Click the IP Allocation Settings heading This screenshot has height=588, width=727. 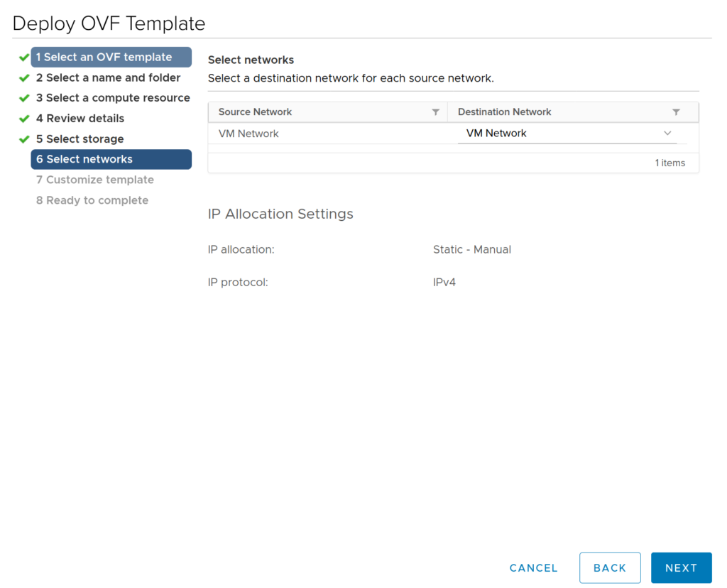click(280, 214)
